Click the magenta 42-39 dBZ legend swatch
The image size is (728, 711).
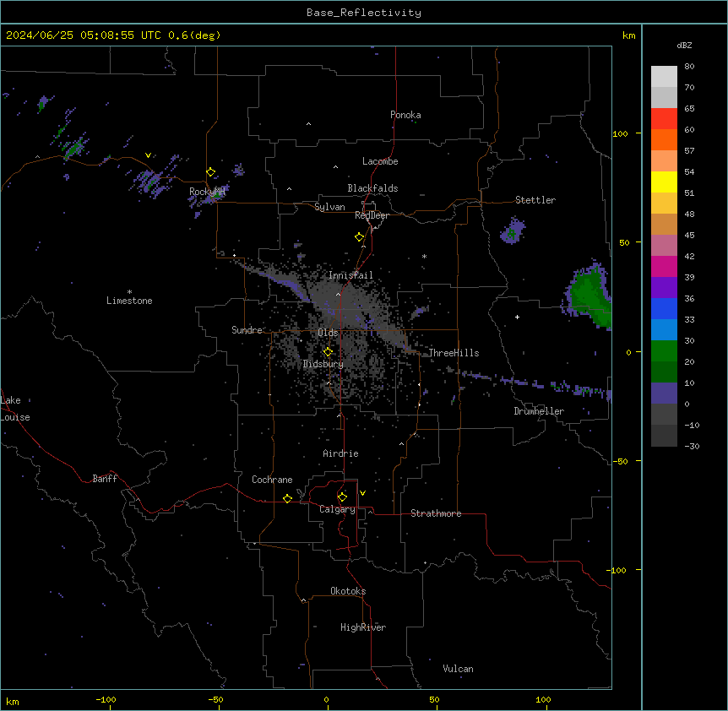(664, 266)
